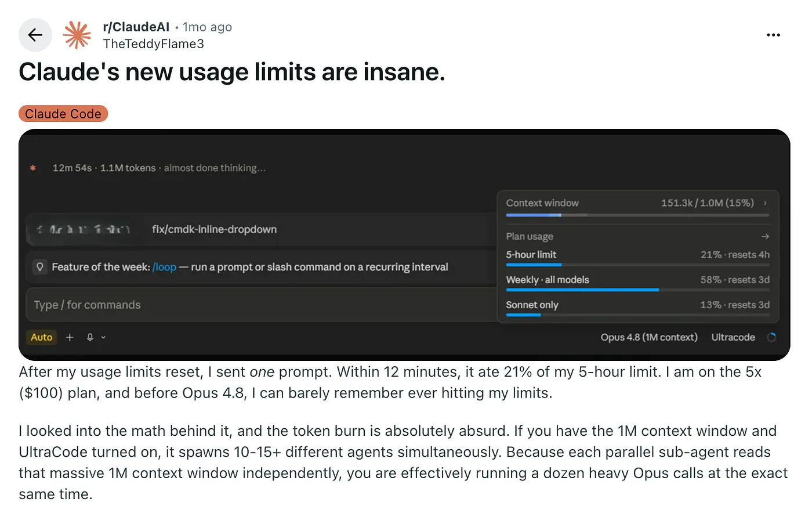Toggle the Auto mode badge
The image size is (812, 513).
[x=42, y=337]
